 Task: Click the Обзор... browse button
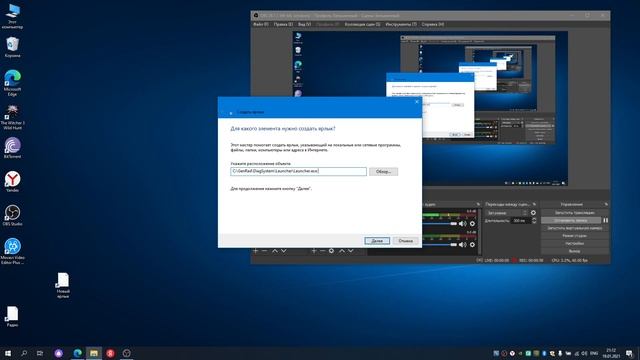(x=383, y=171)
